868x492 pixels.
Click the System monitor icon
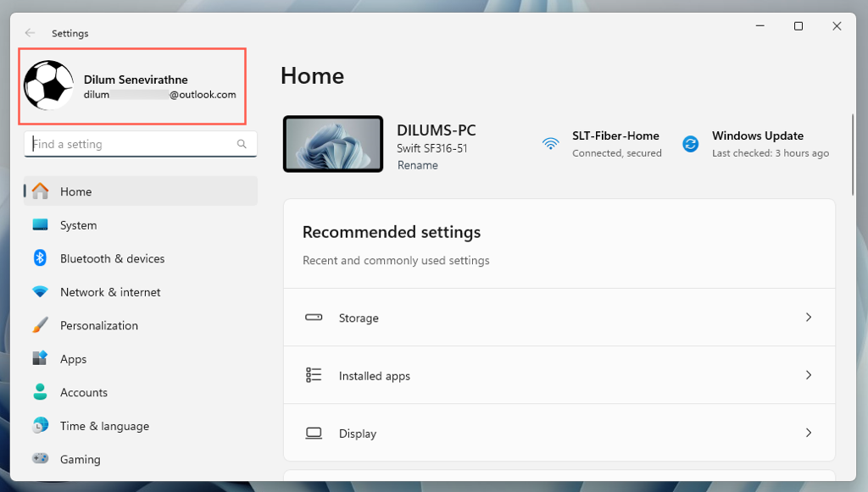tap(40, 225)
